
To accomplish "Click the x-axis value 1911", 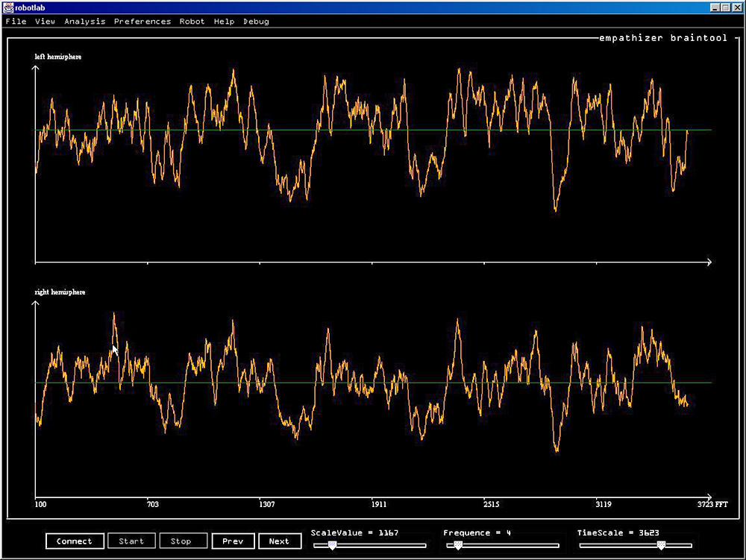I will pos(379,504).
